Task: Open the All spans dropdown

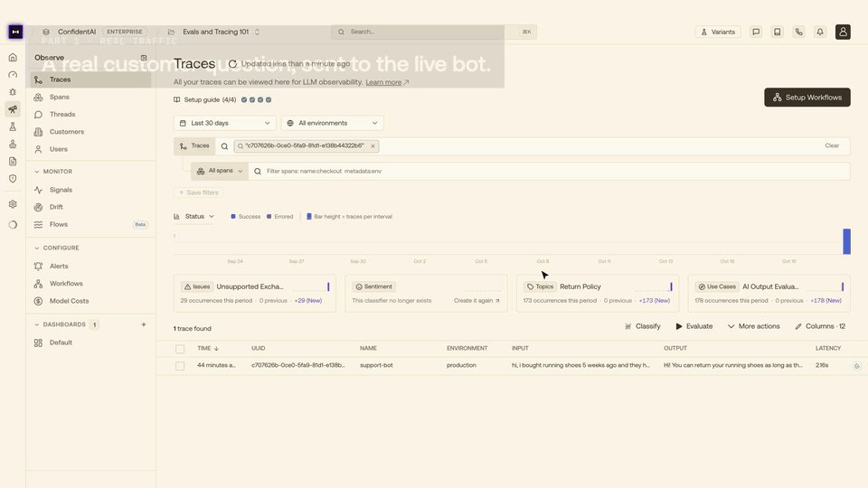Action: [x=220, y=171]
